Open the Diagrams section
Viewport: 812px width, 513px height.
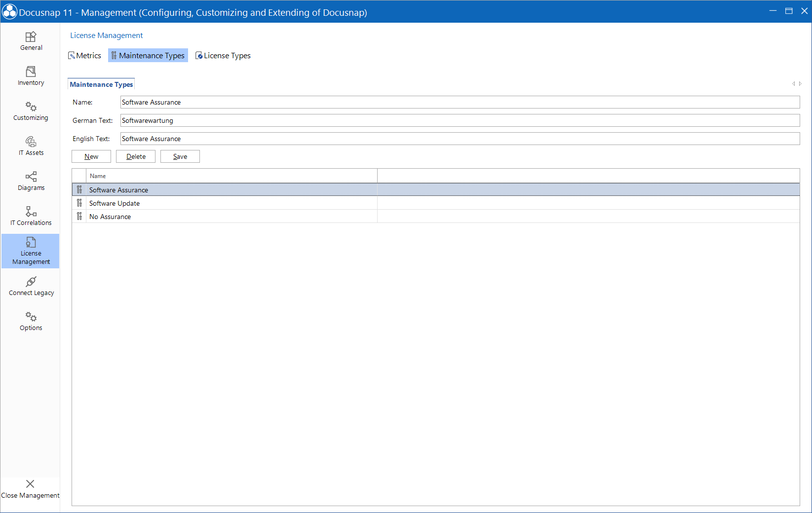pyautogui.click(x=31, y=181)
